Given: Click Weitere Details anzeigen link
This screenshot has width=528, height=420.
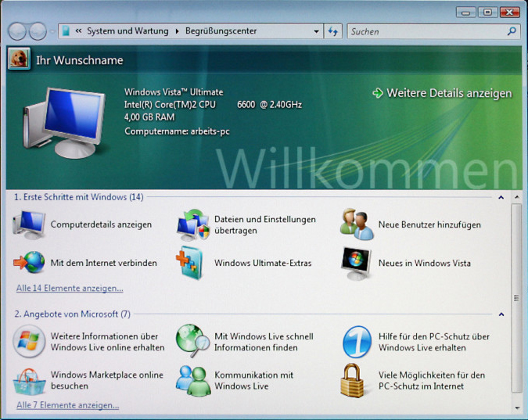Looking at the screenshot, I should tap(449, 93).
